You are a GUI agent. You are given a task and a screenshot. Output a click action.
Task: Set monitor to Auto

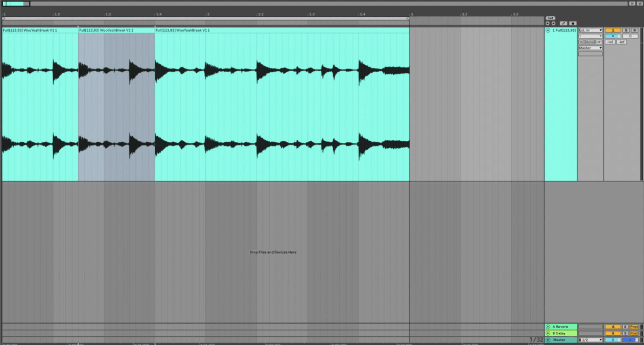pos(590,42)
